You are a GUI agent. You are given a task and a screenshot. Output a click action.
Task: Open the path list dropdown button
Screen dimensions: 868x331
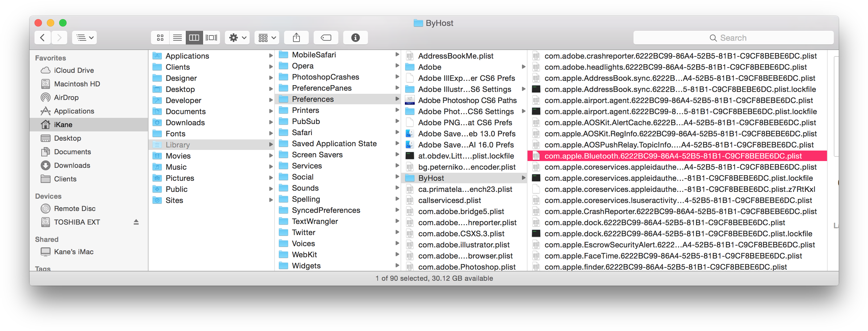click(x=84, y=37)
